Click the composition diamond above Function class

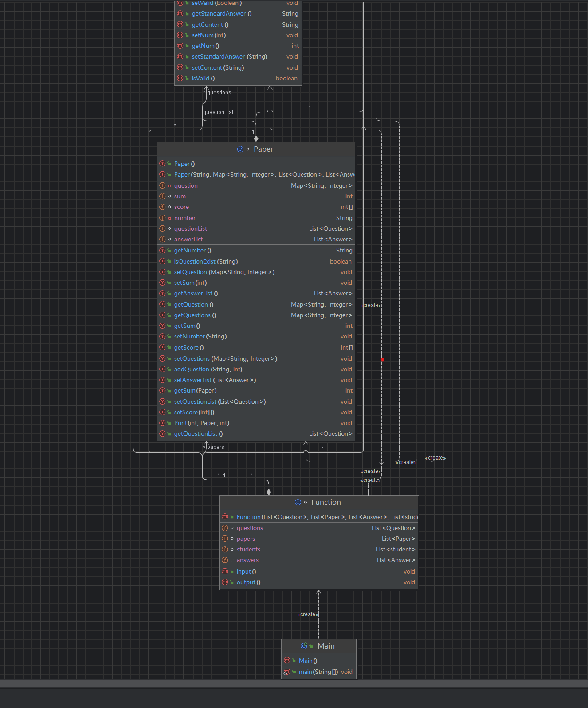pos(269,492)
